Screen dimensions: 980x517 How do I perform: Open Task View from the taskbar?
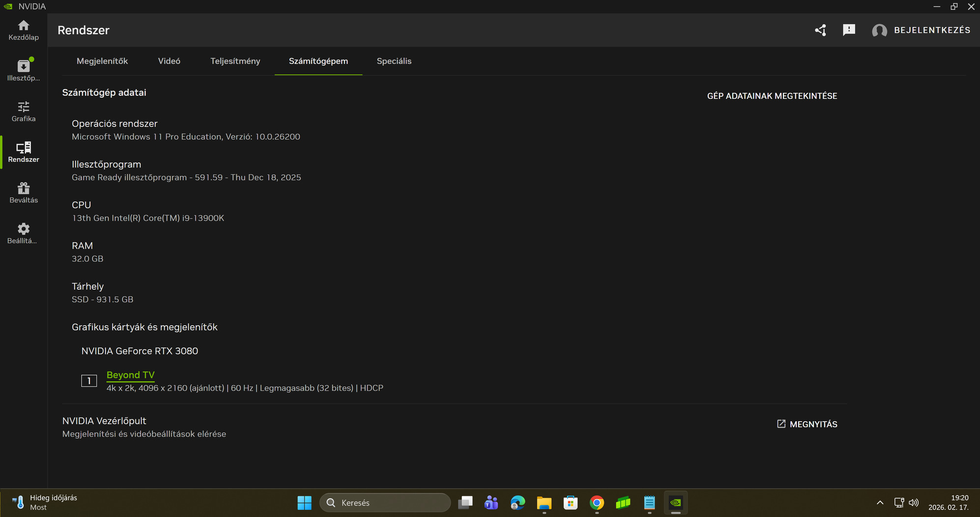tap(465, 503)
